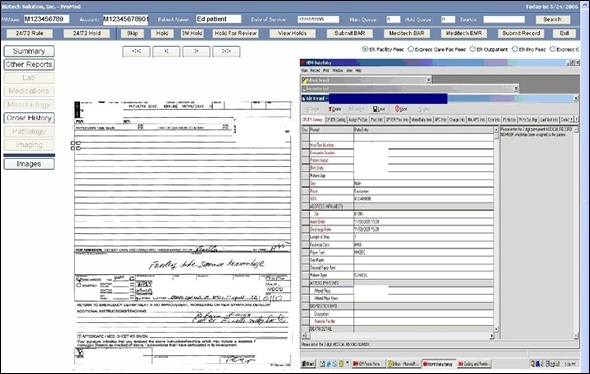
Task: Open the Window menu in HDM Data Entry
Action: 338,70
